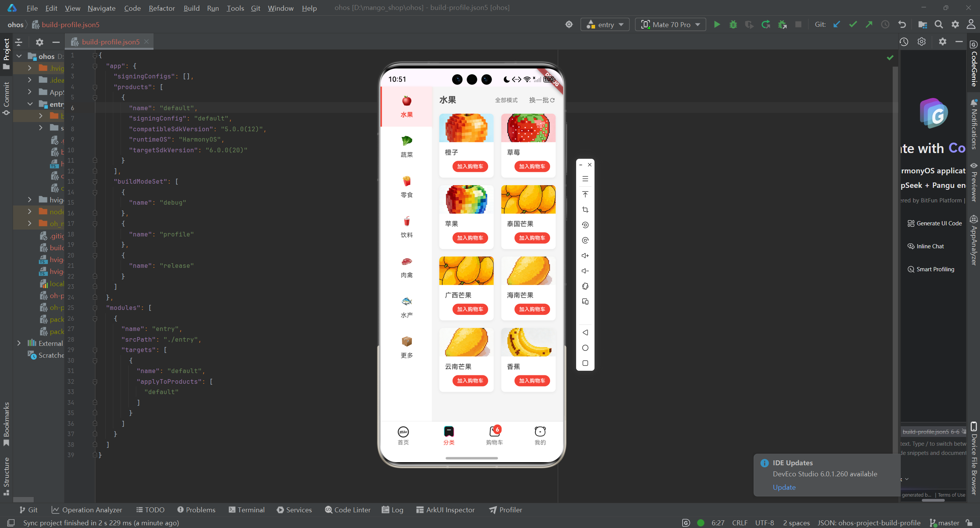
Task: Open the Refactor menu
Action: (x=162, y=8)
